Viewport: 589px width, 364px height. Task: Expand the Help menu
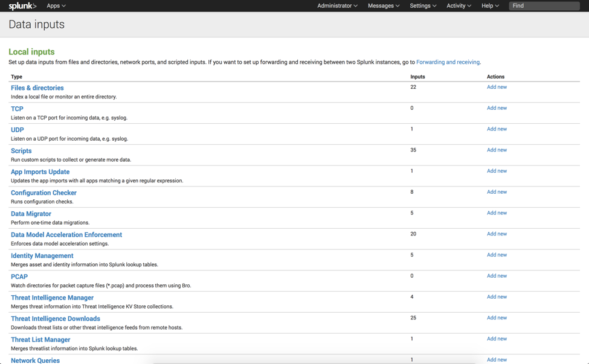[x=490, y=6]
